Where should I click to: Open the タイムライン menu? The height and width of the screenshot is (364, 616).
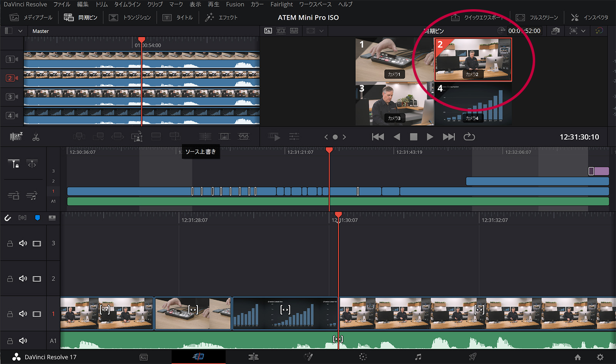click(127, 4)
